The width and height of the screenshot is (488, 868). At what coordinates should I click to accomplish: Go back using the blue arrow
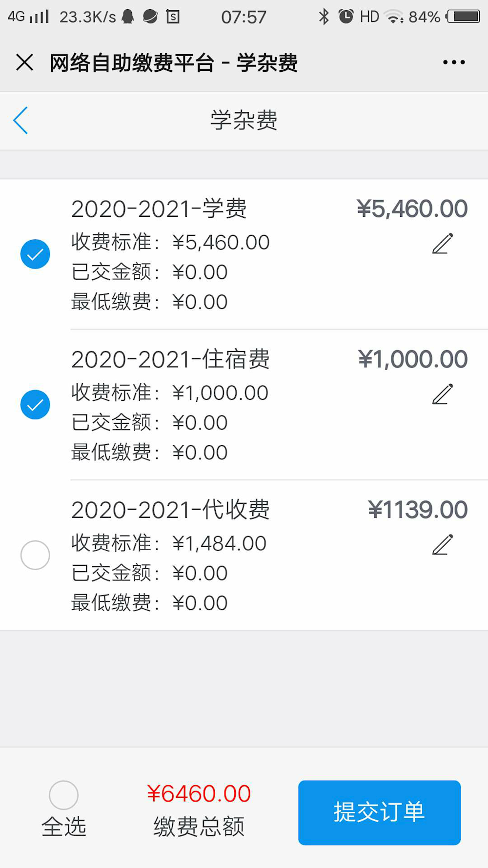click(x=20, y=120)
